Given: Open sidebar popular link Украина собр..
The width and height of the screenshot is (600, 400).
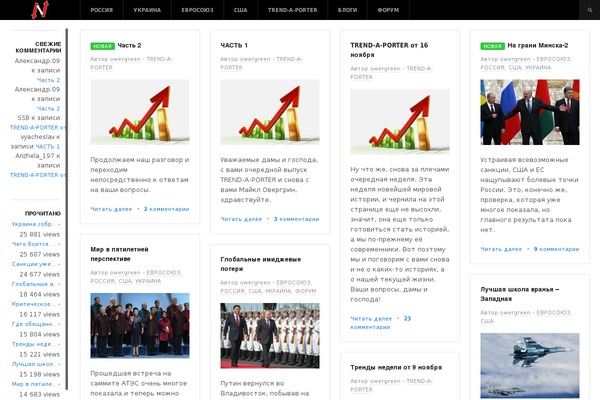Looking at the screenshot, I should pyautogui.click(x=34, y=224).
